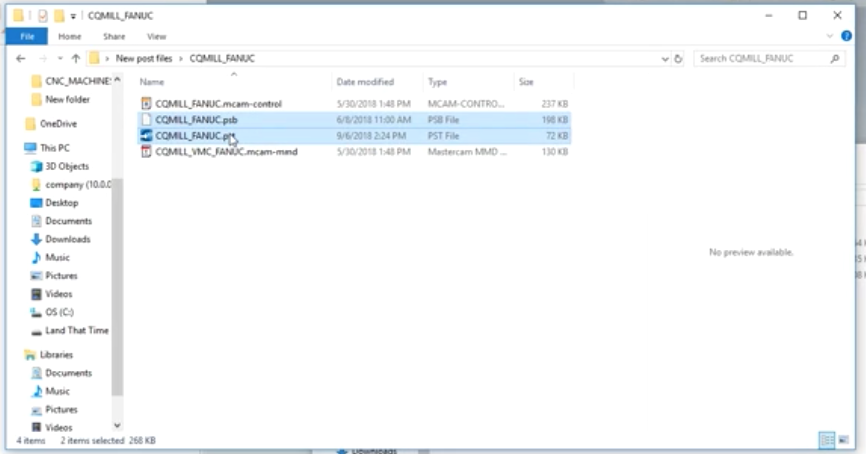Open Explorer help icon
This screenshot has width=866, height=454.
tap(846, 36)
